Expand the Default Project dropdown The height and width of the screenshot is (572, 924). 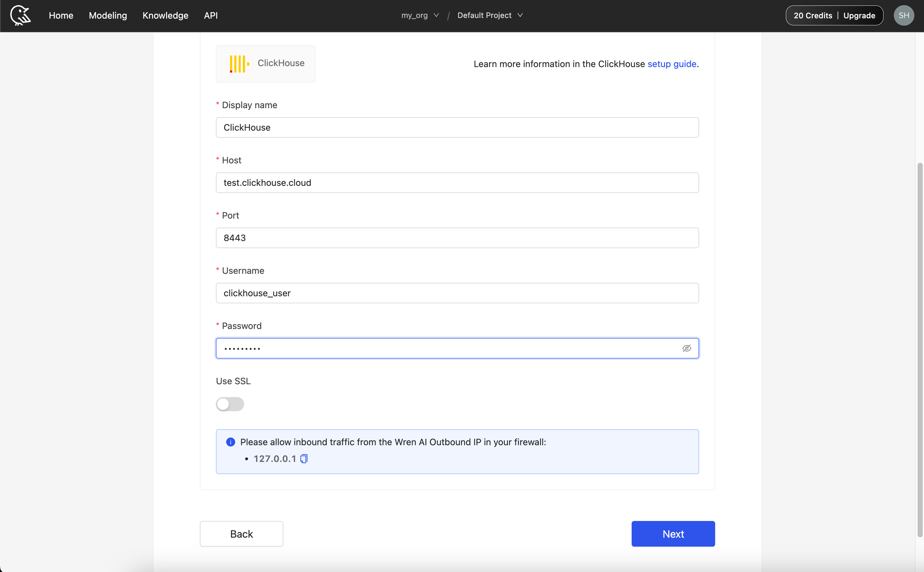point(489,15)
